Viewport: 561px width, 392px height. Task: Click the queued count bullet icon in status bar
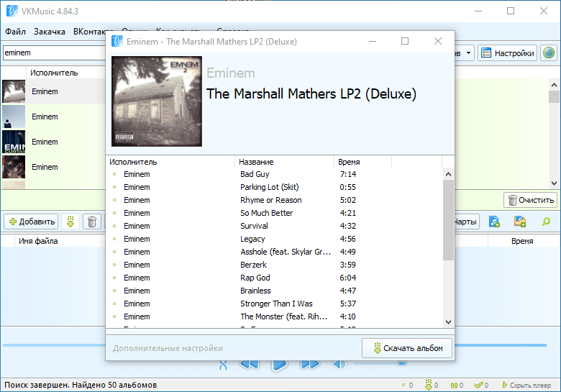[x=403, y=386]
